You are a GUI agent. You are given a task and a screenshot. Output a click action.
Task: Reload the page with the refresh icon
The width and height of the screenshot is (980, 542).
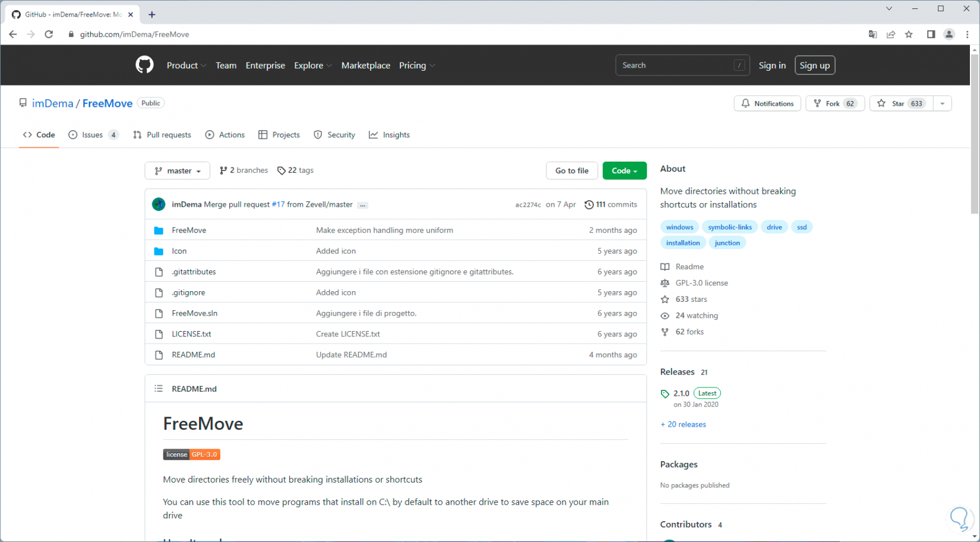(49, 34)
